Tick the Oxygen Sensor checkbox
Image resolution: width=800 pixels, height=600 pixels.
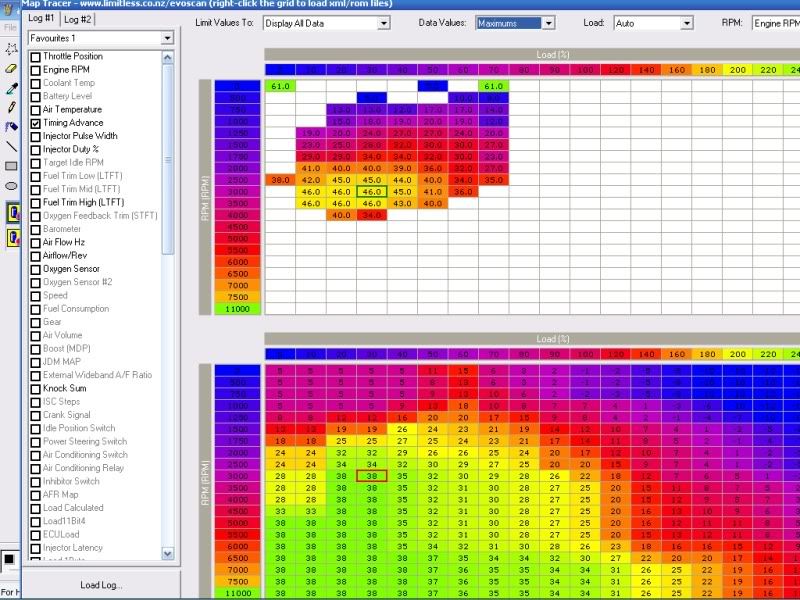click(x=35, y=269)
